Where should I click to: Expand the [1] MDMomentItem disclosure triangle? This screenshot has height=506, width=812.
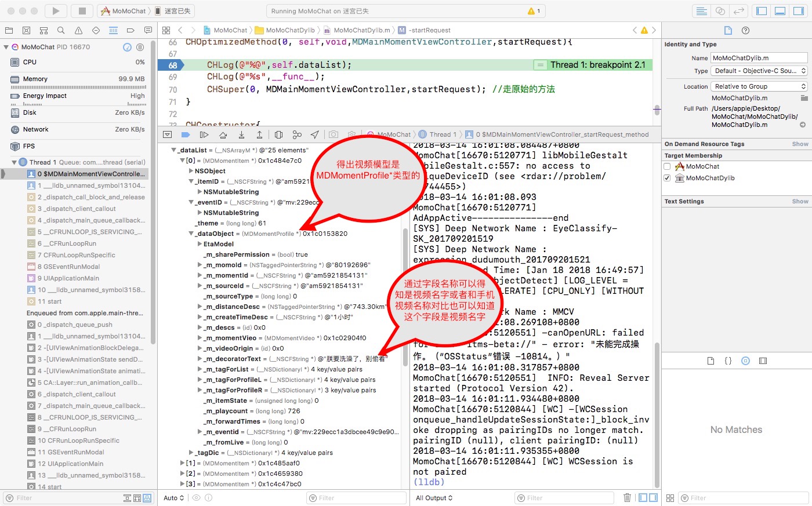[182, 463]
